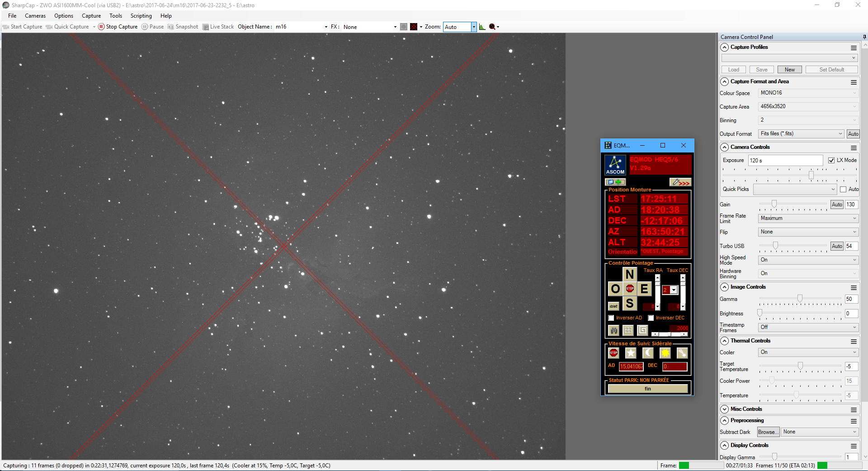The height and width of the screenshot is (471, 868).
Task: Open the Object Name dropdown
Action: (x=326, y=27)
